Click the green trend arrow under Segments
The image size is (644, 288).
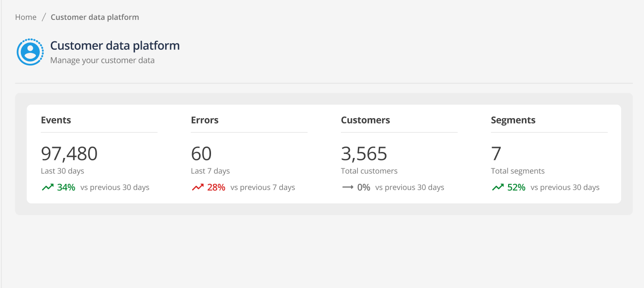[498, 187]
